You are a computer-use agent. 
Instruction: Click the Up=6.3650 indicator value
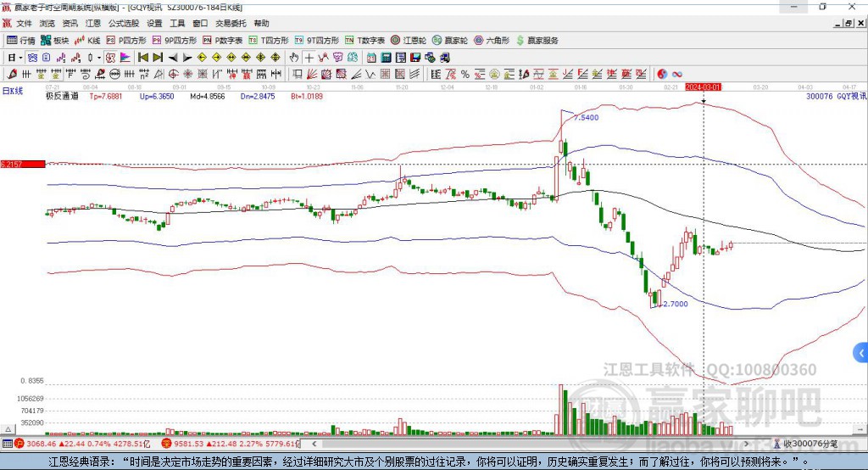pyautogui.click(x=157, y=96)
